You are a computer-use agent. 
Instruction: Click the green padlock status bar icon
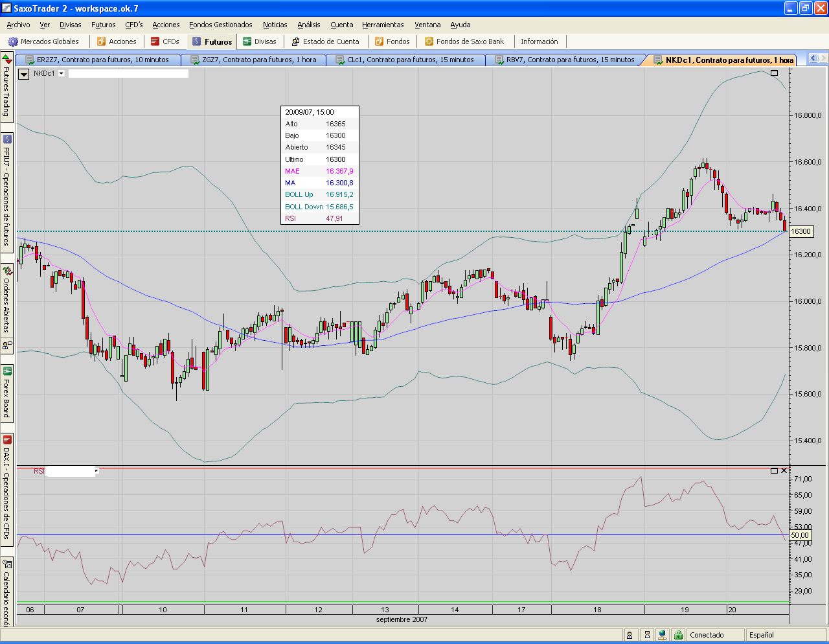point(678,635)
